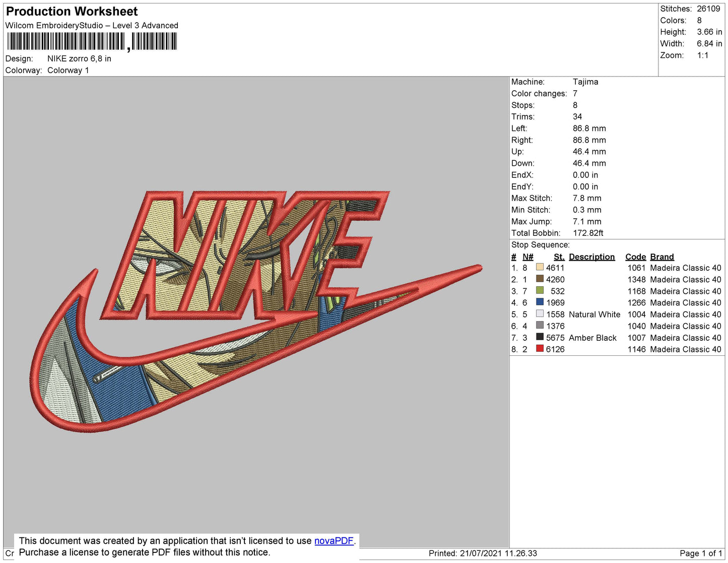This screenshot has width=728, height=563.
Task: Select the Code column header
Action: point(635,257)
